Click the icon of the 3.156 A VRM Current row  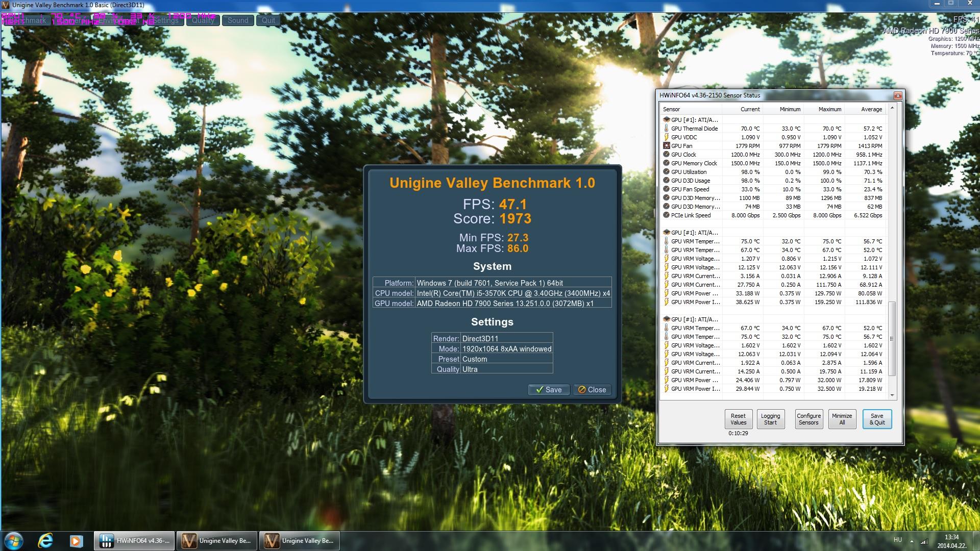tap(666, 276)
